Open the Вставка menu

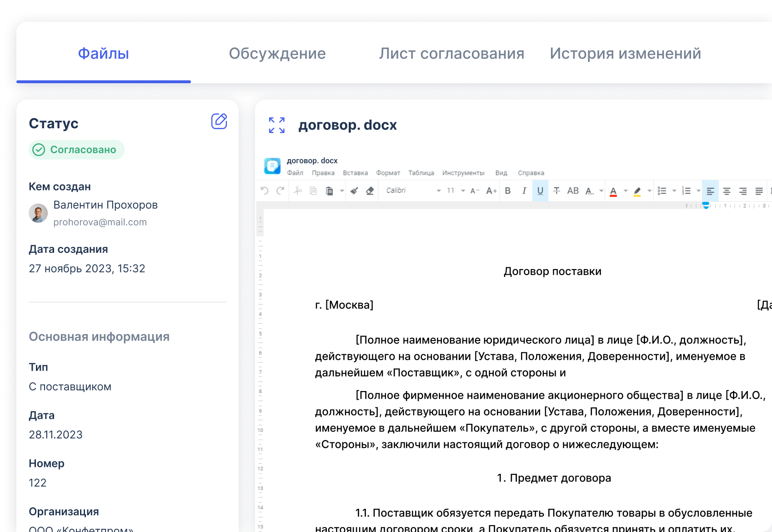pos(355,173)
